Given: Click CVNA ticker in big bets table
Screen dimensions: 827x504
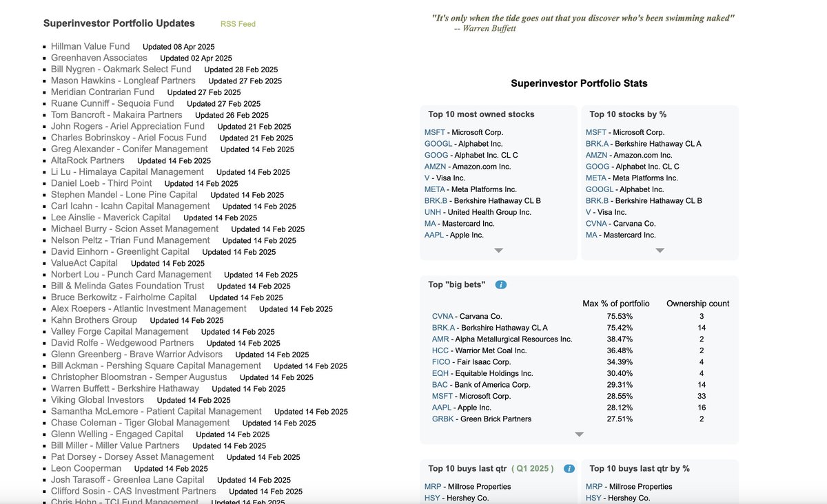Looking at the screenshot, I should 442,316.
